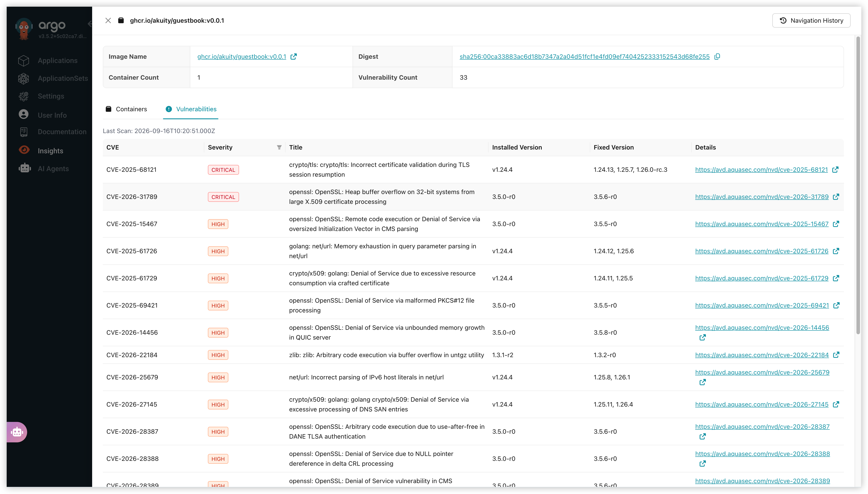This screenshot has height=494, width=868.
Task: Click external icon for cve-2025-69421
Action: pyautogui.click(x=836, y=305)
